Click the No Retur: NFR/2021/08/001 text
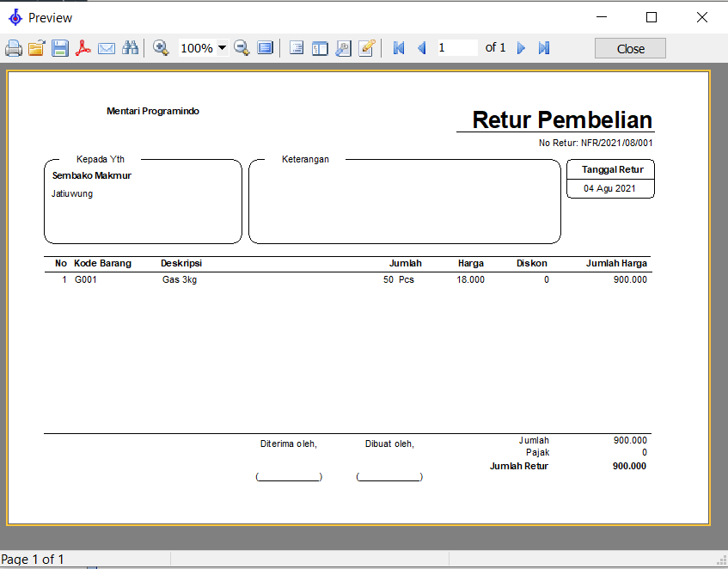This screenshot has width=728, height=569. (596, 143)
